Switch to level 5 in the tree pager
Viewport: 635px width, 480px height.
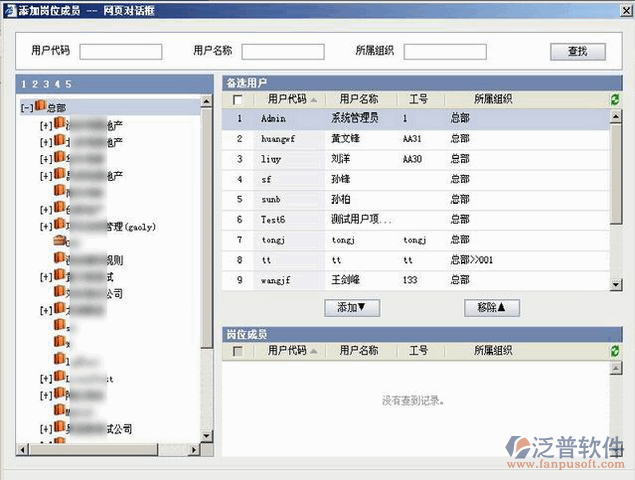point(67,84)
